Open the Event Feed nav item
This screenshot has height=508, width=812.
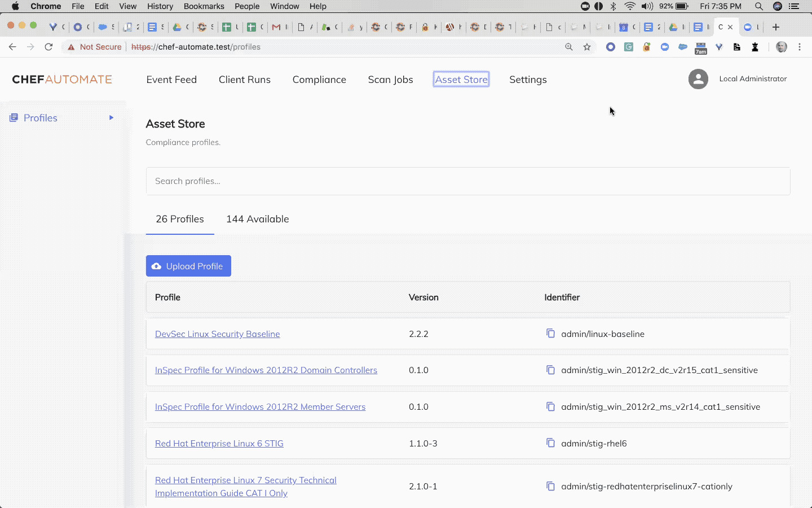tap(171, 80)
